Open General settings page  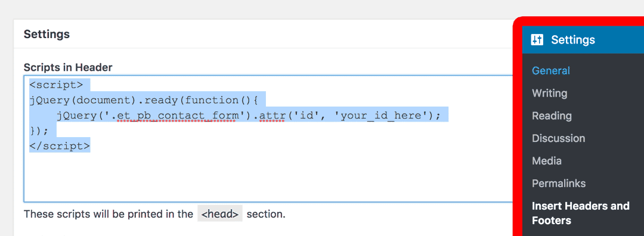pos(551,70)
